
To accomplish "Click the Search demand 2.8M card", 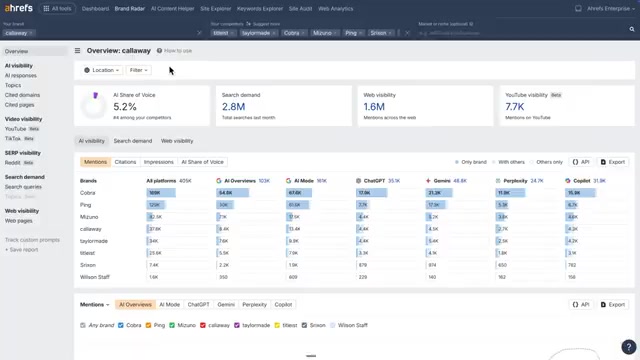I will coord(284,106).
